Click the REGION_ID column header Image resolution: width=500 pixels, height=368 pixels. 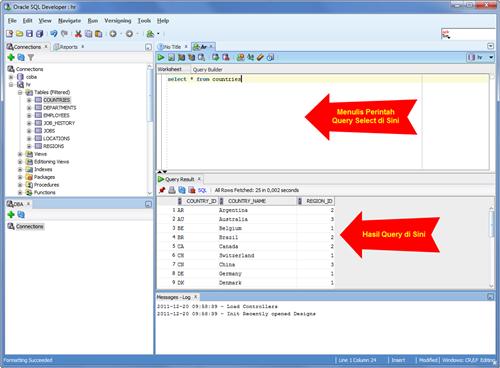pos(315,201)
